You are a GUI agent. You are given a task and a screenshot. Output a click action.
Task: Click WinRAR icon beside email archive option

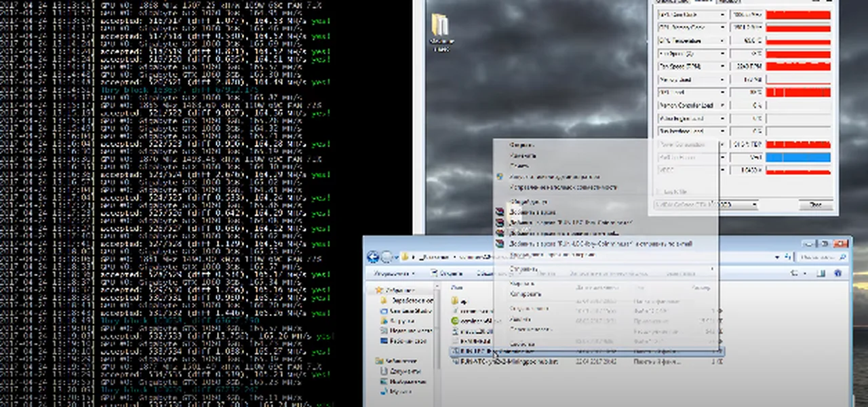(500, 243)
